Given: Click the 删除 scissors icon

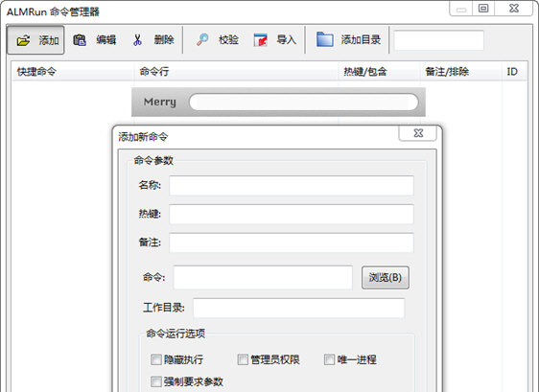Looking at the screenshot, I should point(137,40).
